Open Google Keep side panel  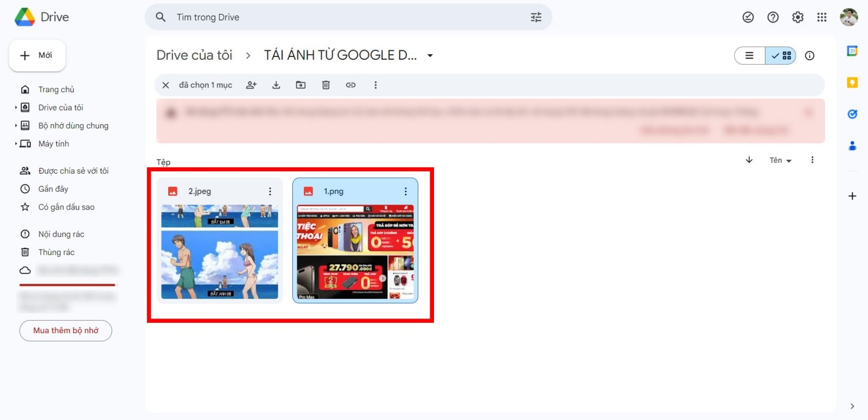click(x=852, y=82)
